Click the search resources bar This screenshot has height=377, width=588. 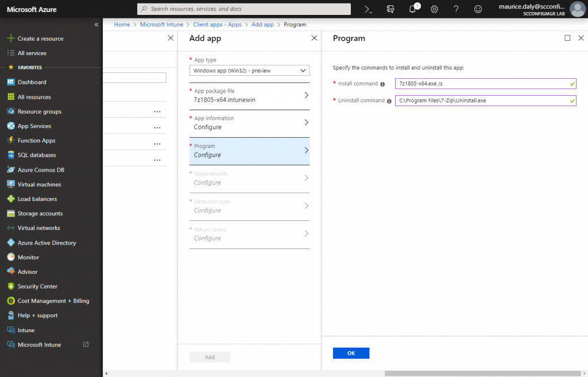[243, 9]
